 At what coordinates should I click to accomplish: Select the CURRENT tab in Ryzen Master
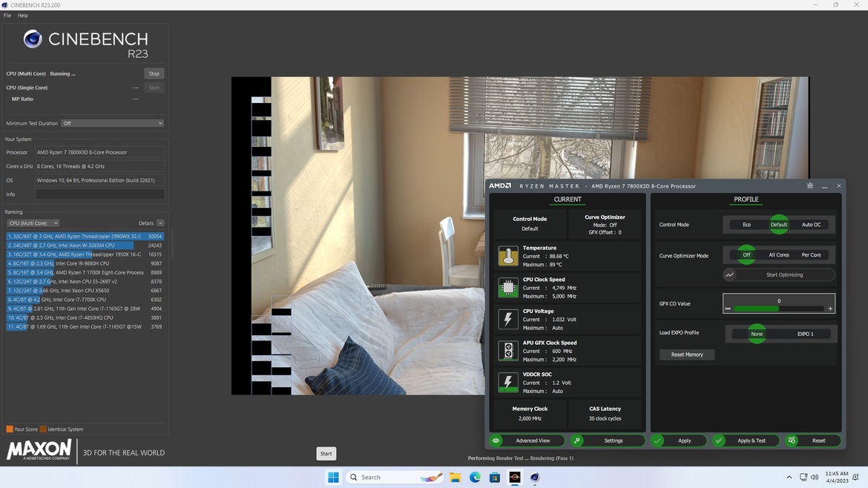click(x=568, y=200)
